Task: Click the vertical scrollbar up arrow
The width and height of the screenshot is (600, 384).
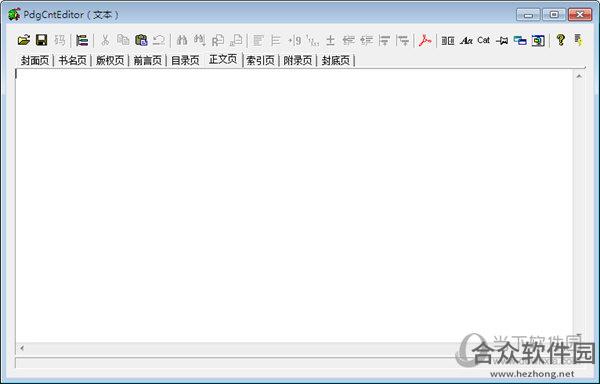Action: (579, 76)
